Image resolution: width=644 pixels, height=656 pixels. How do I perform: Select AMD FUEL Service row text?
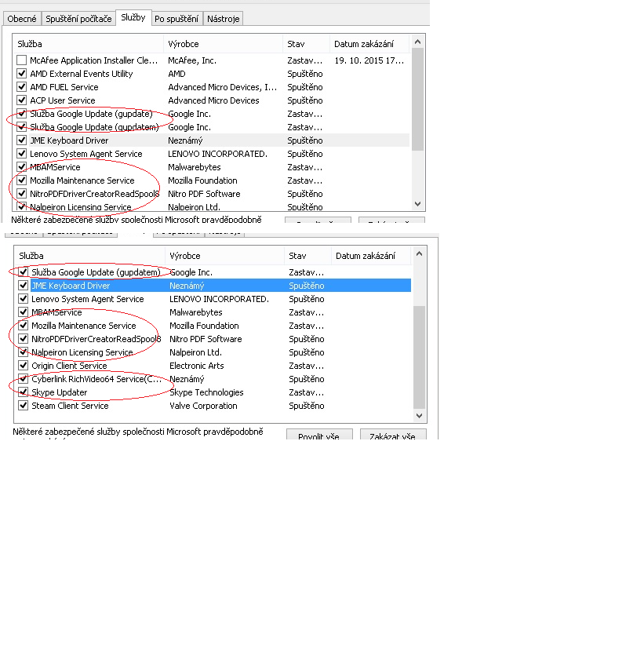pyautogui.click(x=64, y=87)
